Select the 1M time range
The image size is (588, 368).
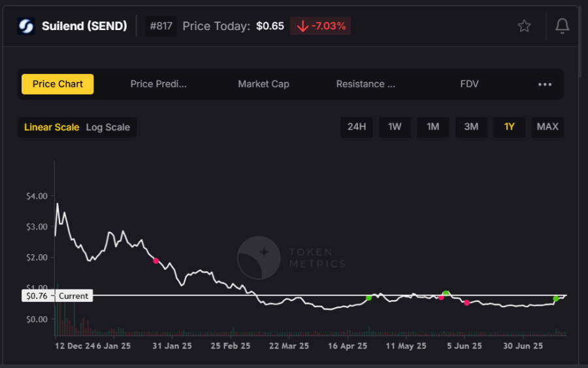point(433,127)
